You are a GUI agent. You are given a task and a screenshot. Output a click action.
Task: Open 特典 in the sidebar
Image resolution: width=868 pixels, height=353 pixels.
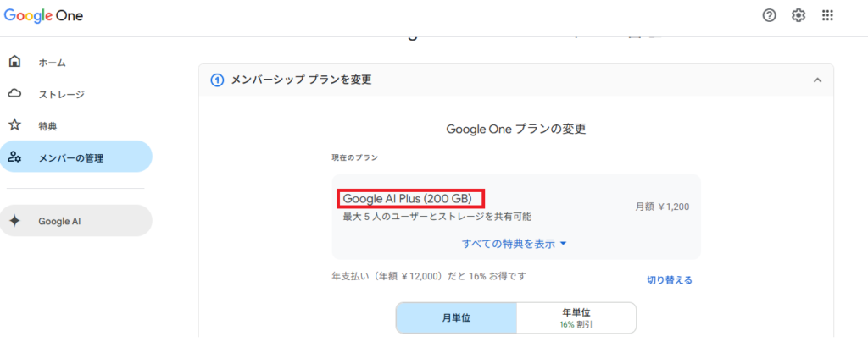pos(47,125)
